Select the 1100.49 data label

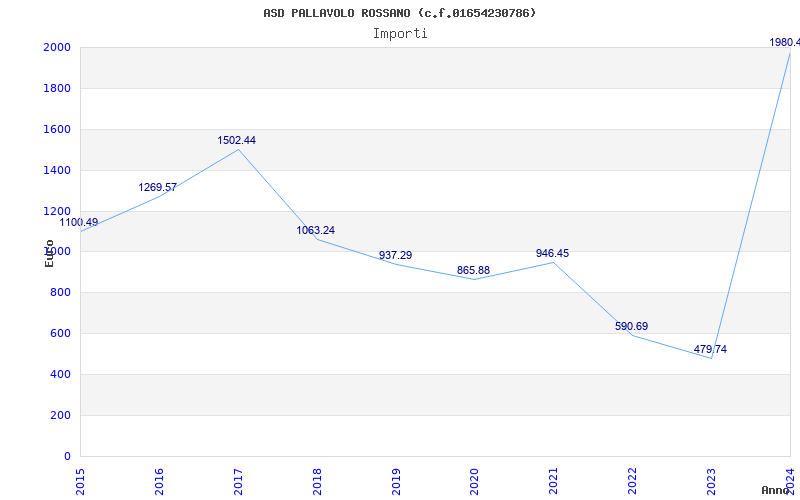79,222
